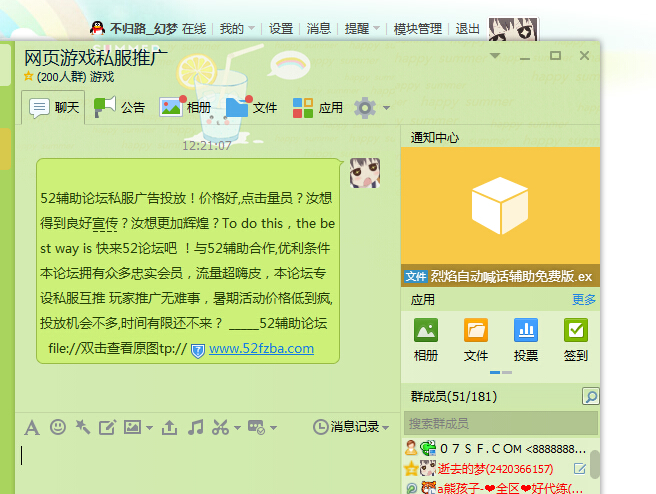Screen dimensions: 656x494
Task: Expand the picture options arrow
Action: coord(149,428)
